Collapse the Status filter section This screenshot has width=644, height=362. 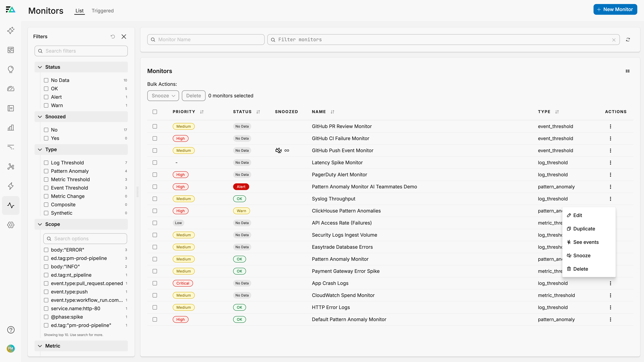click(81, 67)
